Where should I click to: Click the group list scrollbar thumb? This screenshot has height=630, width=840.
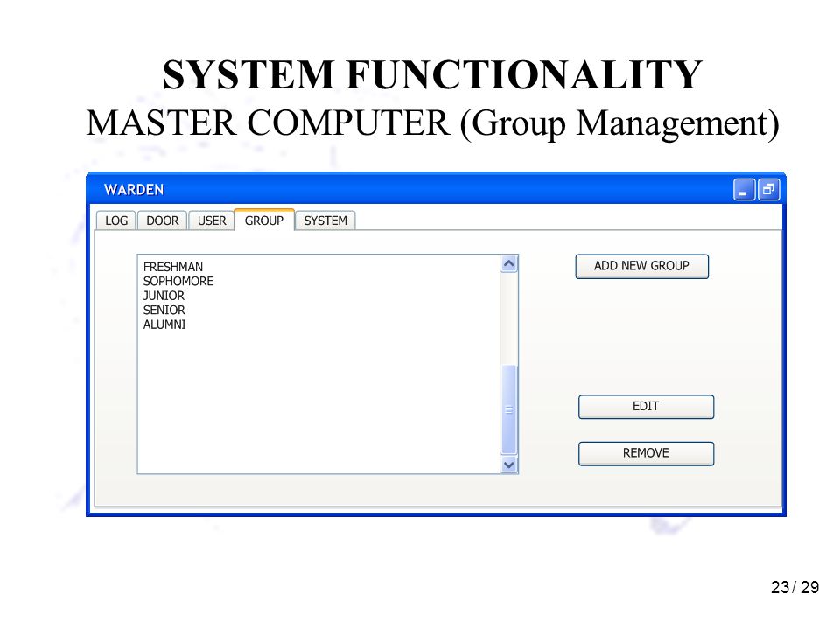(x=509, y=409)
